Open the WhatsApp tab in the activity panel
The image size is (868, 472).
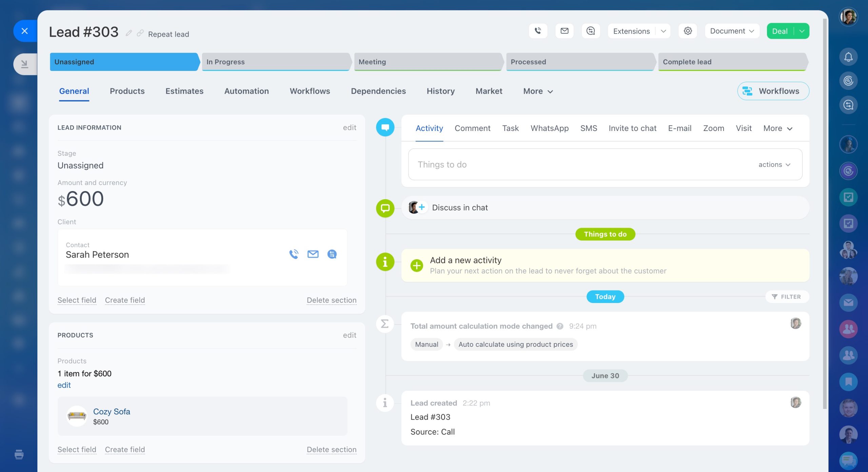click(x=549, y=128)
